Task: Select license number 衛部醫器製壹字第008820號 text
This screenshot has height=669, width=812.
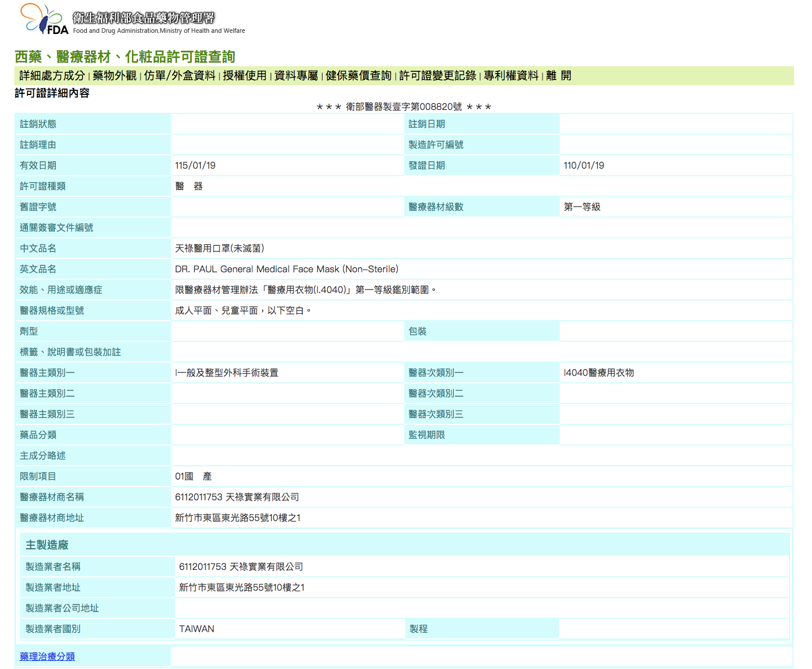Action: click(x=404, y=107)
